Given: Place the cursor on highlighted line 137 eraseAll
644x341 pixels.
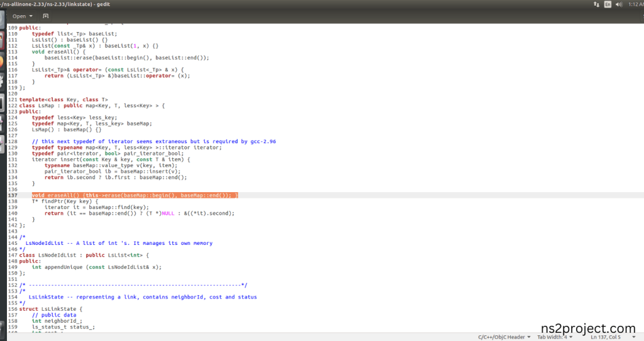Looking at the screenshot, I should (135, 195).
